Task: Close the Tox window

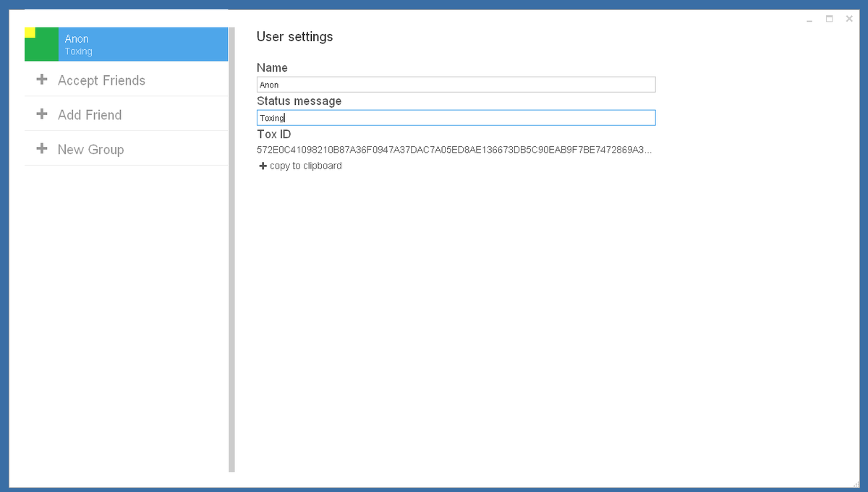Action: click(x=849, y=19)
